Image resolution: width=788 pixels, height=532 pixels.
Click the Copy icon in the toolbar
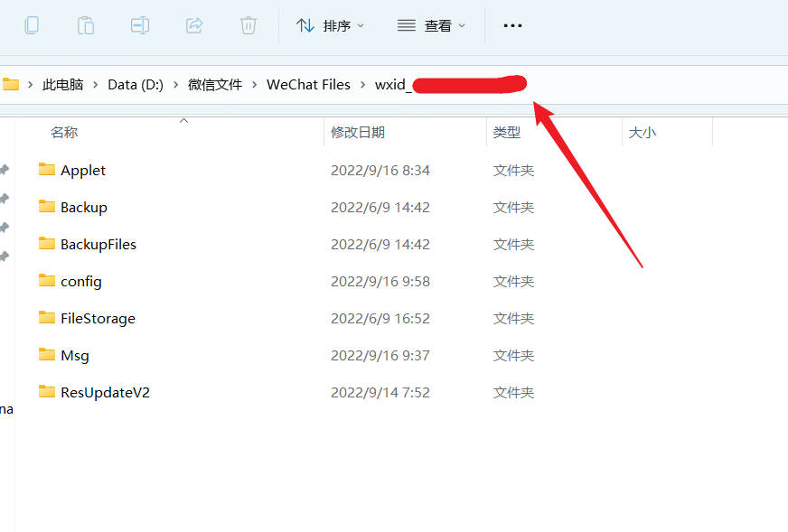(x=32, y=25)
